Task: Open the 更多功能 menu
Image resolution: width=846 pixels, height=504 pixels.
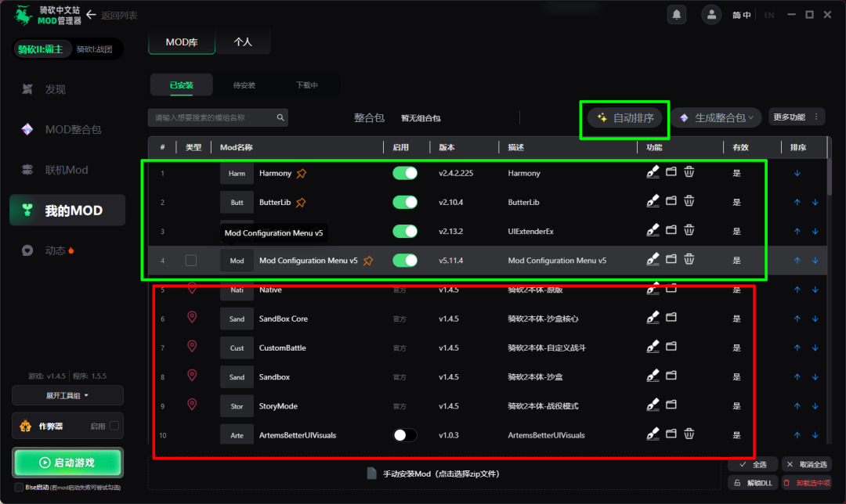Action: pyautogui.click(x=797, y=117)
